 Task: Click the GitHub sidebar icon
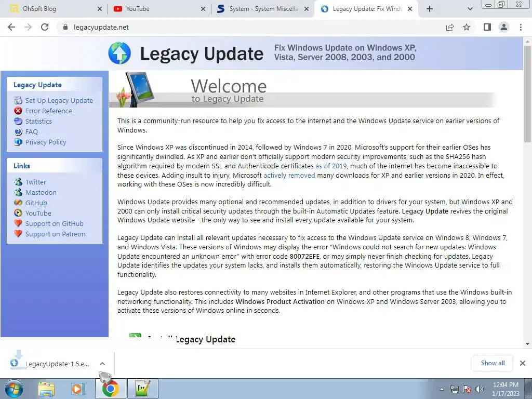[18, 203]
